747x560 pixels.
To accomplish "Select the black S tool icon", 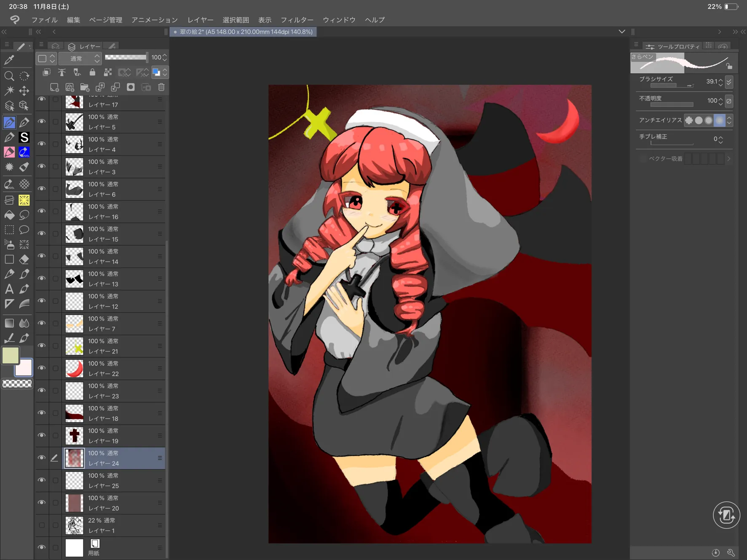I will [x=24, y=137].
